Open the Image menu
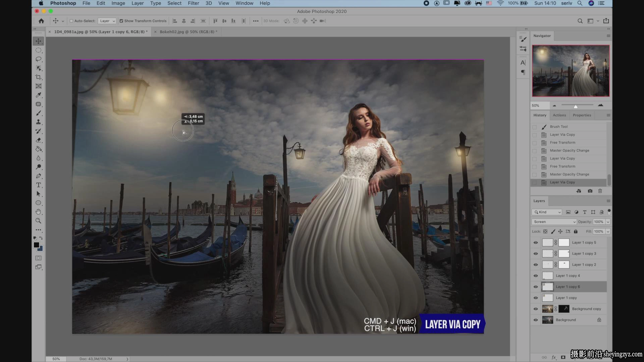 pos(118,3)
